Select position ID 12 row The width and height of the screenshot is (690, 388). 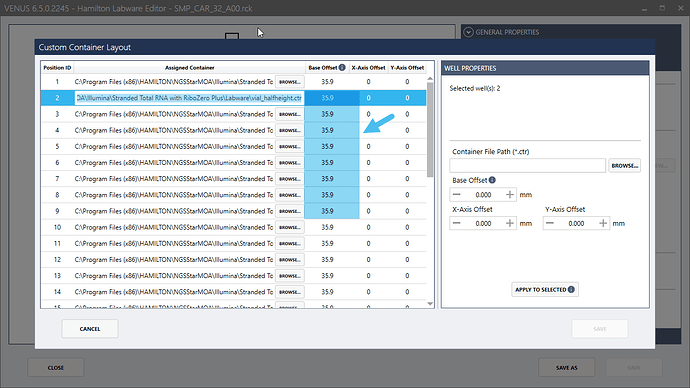point(57,260)
